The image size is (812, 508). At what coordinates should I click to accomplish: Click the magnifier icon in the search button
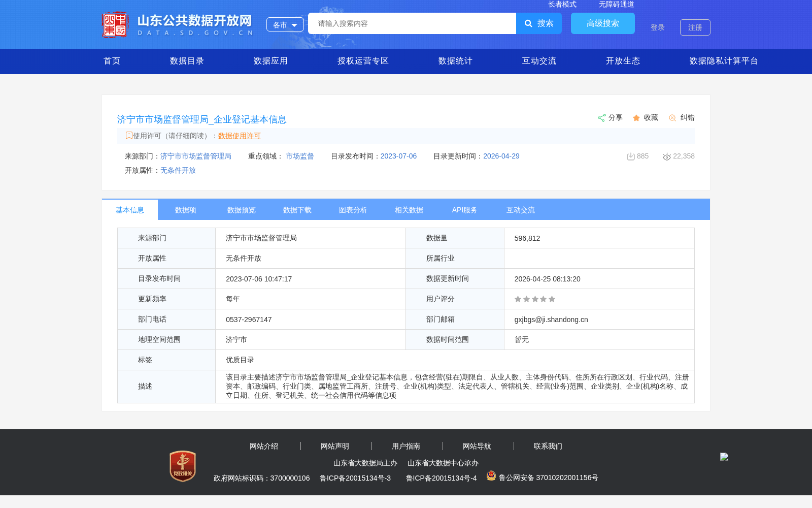528,23
